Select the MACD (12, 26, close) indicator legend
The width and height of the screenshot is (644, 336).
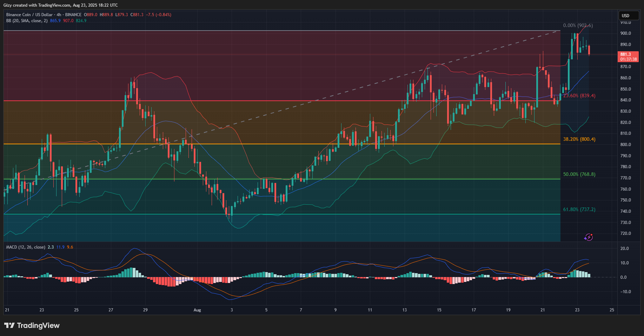[x=26, y=247]
